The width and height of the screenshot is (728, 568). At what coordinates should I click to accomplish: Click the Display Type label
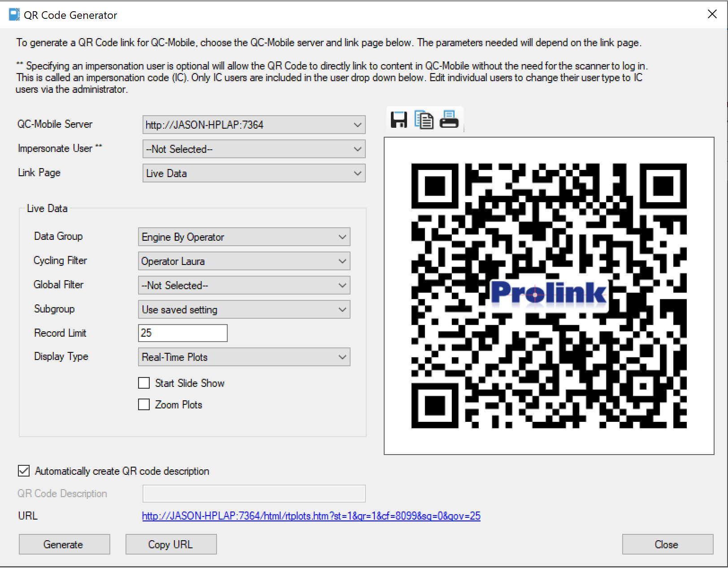click(61, 357)
